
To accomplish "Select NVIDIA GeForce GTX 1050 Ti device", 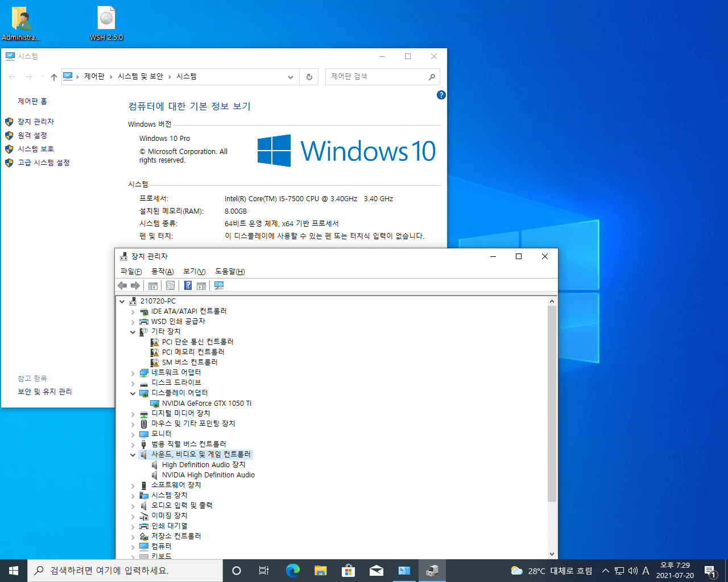I will click(201, 404).
